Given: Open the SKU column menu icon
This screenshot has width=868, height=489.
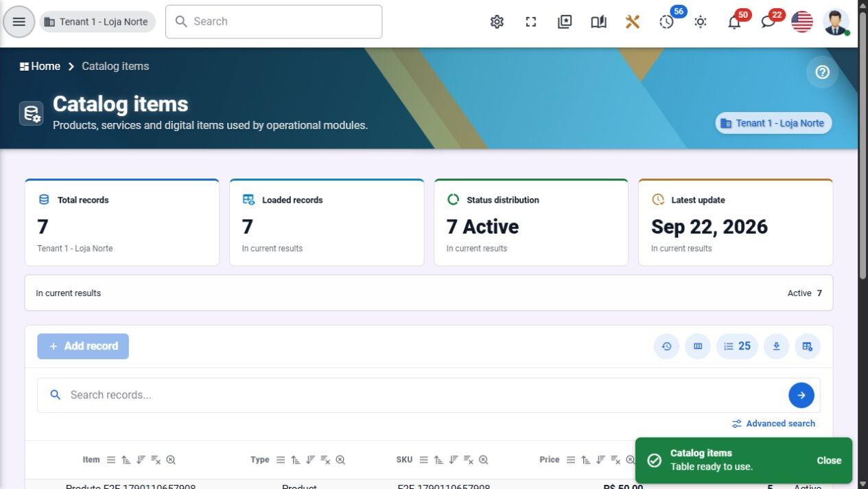Looking at the screenshot, I should pyautogui.click(x=423, y=460).
